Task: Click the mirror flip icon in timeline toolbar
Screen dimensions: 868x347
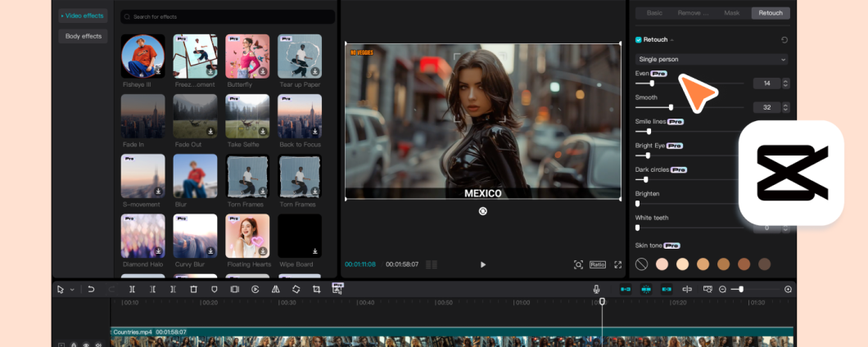Action: tap(275, 290)
